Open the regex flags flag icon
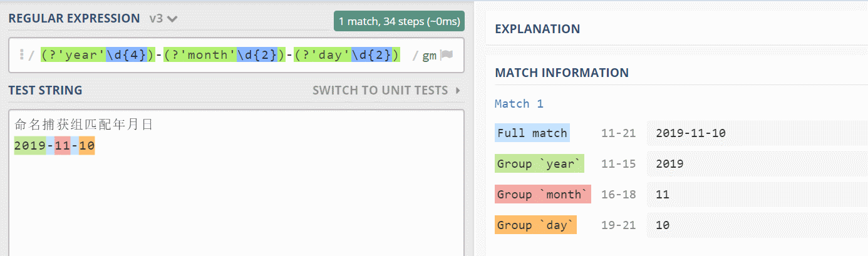The width and height of the screenshot is (868, 256). (446, 55)
